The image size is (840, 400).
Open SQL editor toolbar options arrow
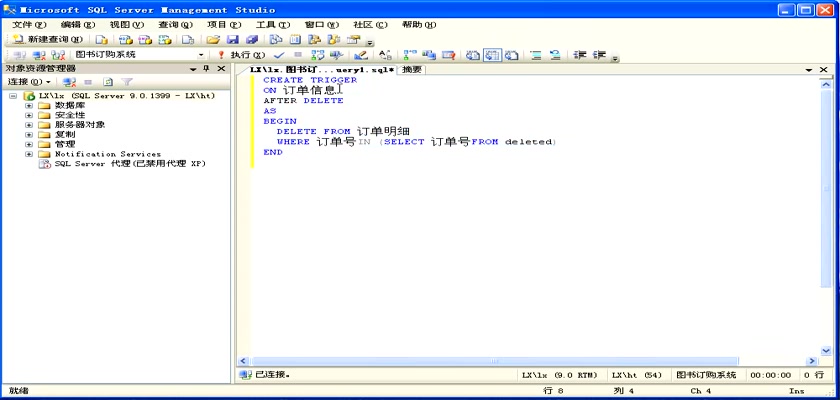pos(615,58)
